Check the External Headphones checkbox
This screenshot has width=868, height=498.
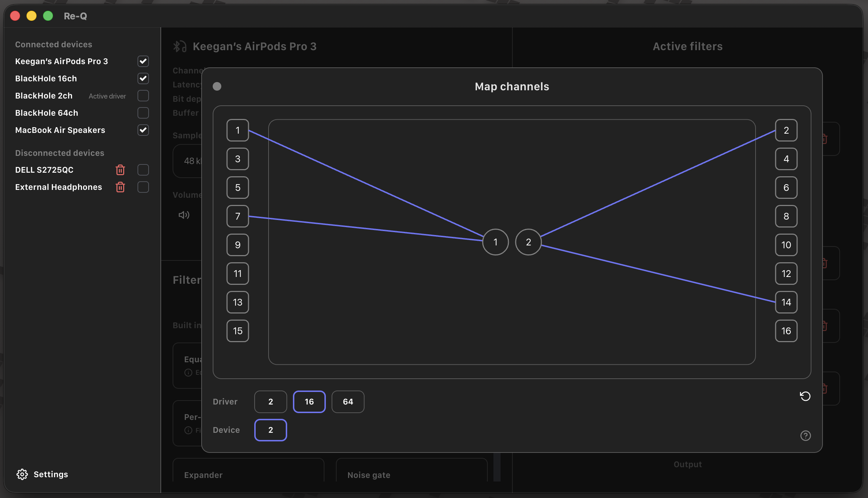[143, 187]
